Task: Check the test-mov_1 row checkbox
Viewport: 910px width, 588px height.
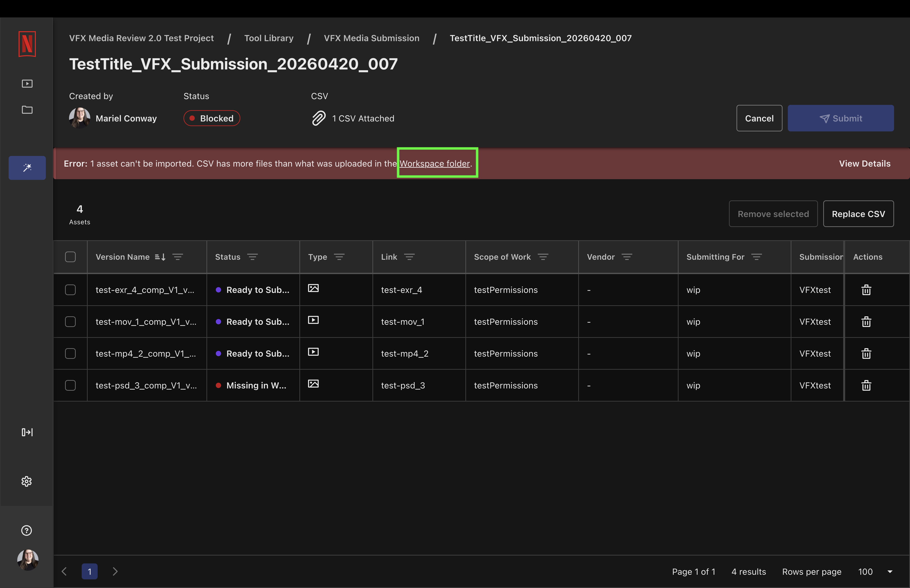Action: 70,322
